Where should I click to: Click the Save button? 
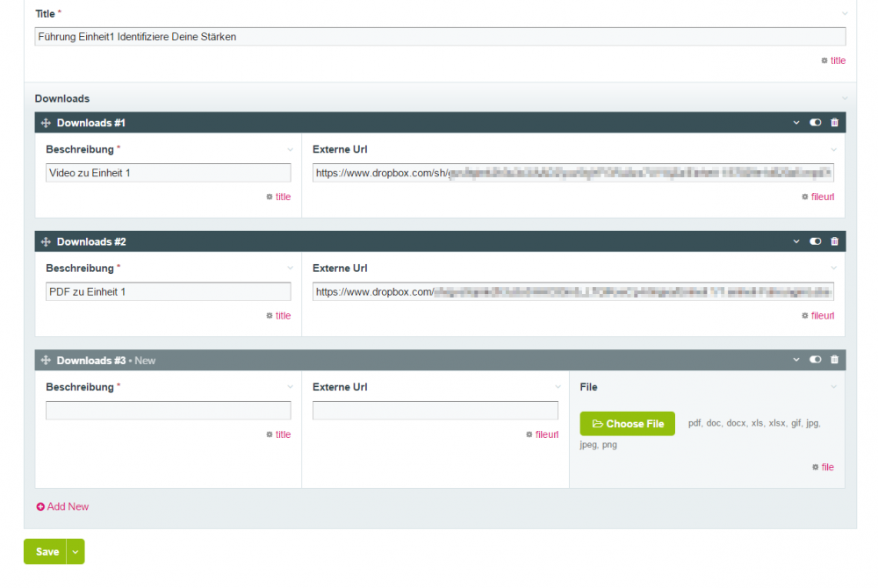(x=47, y=552)
